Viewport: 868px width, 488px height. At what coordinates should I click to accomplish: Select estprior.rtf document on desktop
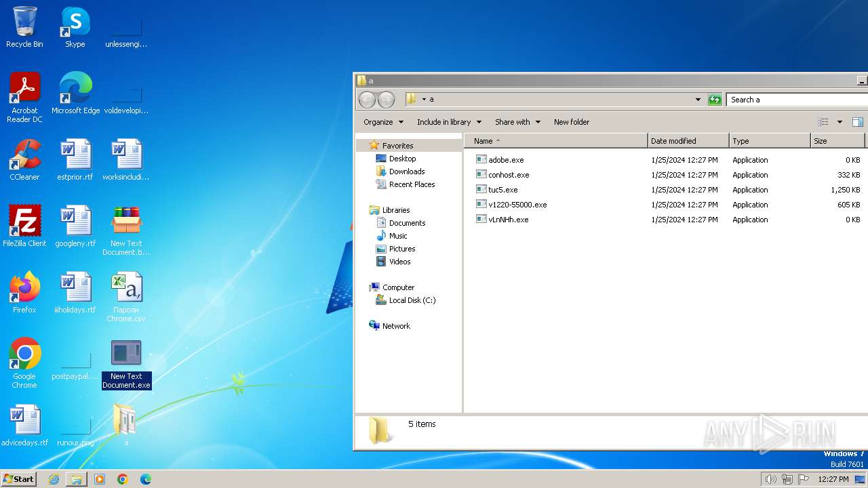[75, 160]
